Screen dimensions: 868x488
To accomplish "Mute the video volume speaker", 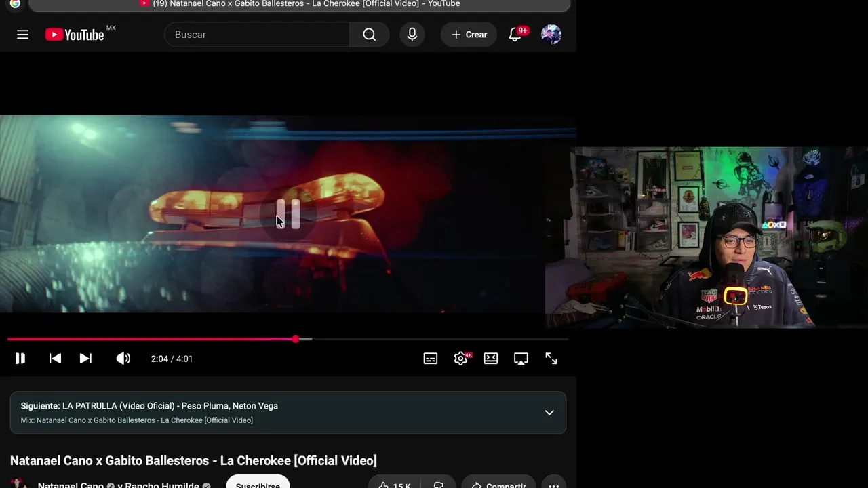I will click(x=123, y=359).
